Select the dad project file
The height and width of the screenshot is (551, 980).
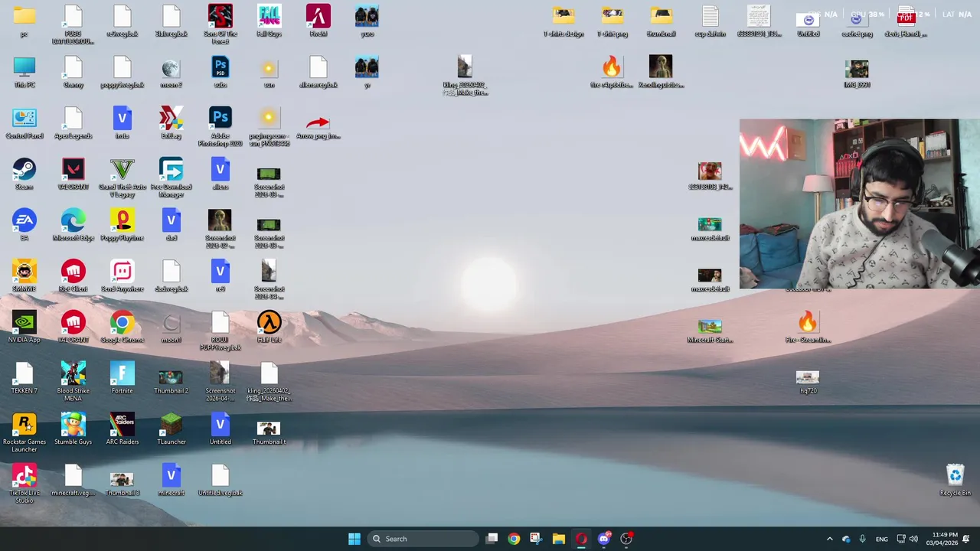point(171,226)
